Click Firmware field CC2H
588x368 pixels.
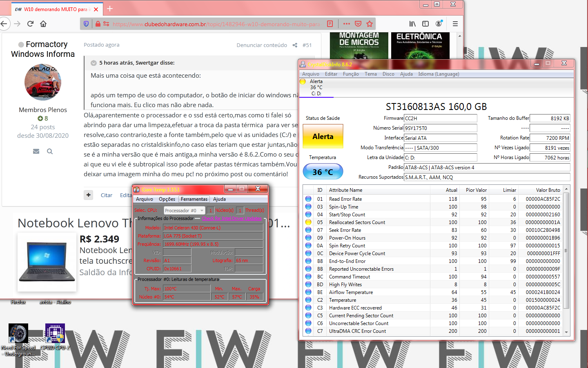[441, 118]
